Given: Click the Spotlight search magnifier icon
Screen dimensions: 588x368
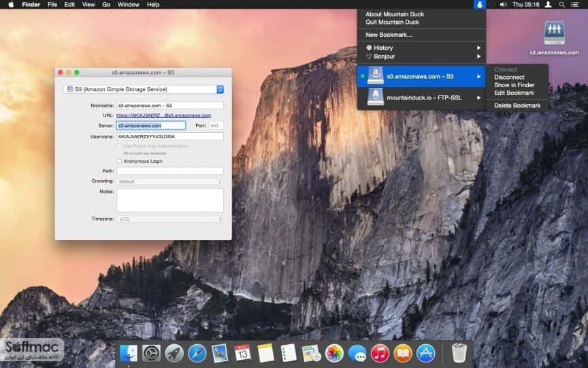Looking at the screenshot, I should click(561, 5).
